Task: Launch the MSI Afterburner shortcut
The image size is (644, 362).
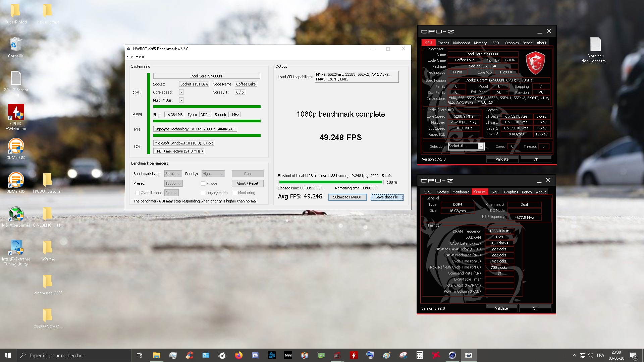Action: click(x=16, y=217)
